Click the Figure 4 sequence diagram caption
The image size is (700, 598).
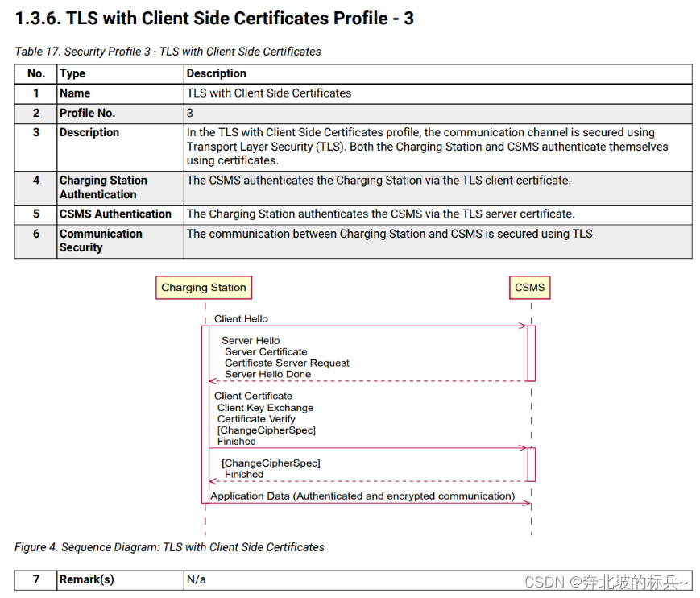(x=169, y=547)
